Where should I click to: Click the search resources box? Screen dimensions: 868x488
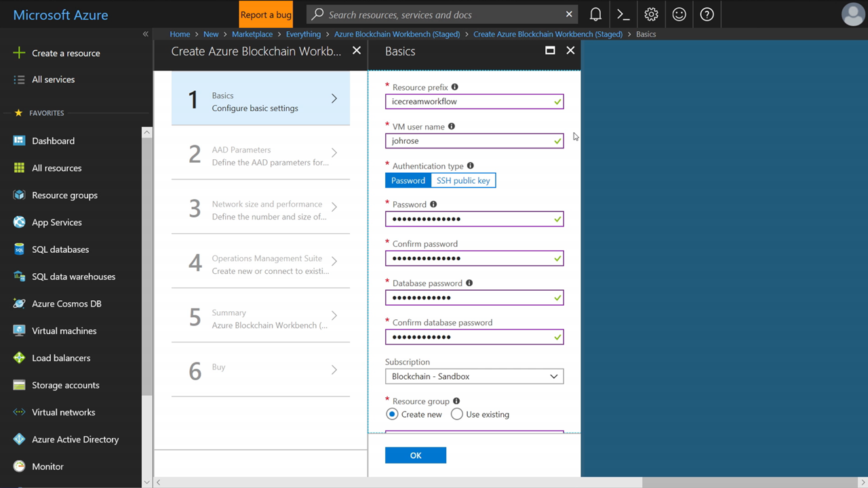441,14
